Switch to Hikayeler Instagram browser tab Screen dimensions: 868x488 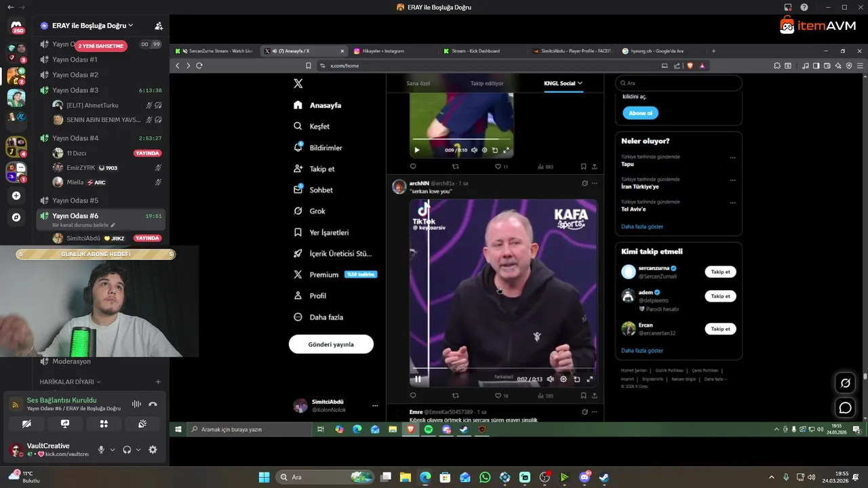(x=391, y=51)
